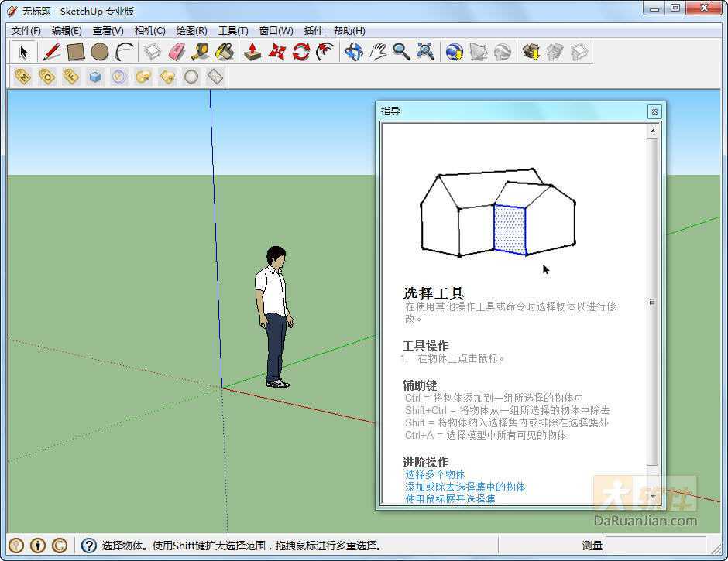Click the person credits icon in the status bar

pos(38,546)
